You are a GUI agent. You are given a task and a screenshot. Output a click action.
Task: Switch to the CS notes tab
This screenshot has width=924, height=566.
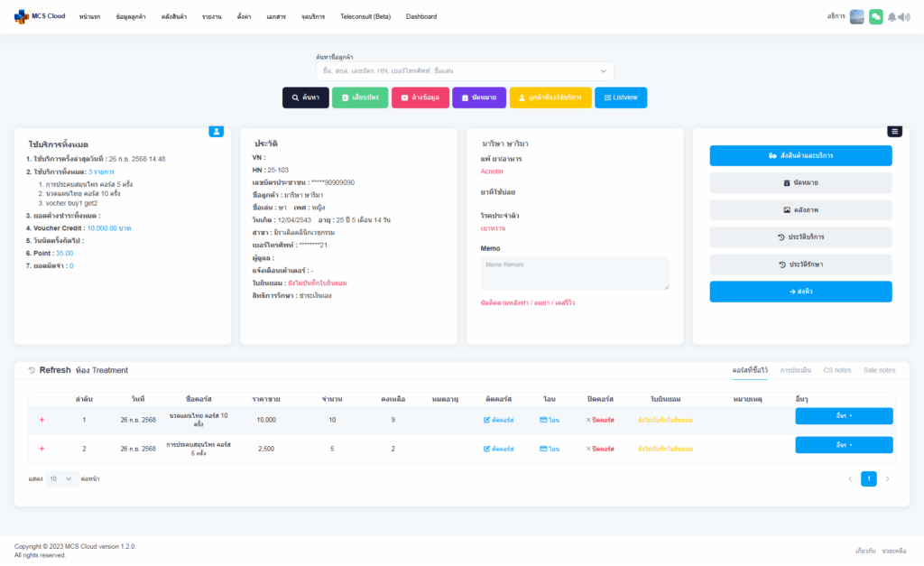click(836, 370)
